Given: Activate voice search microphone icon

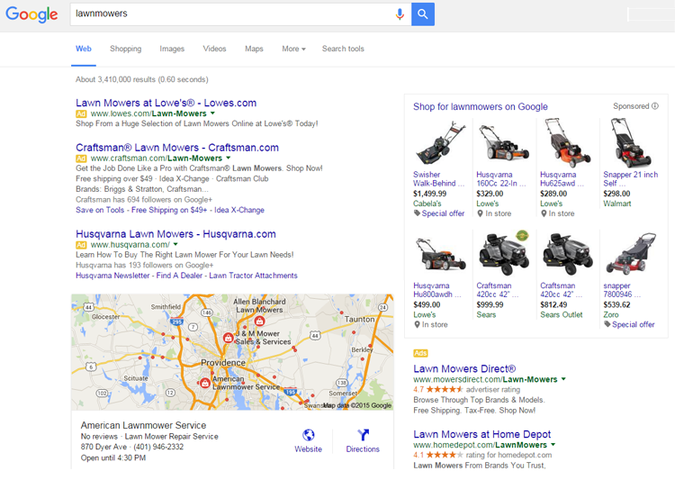Looking at the screenshot, I should (x=399, y=14).
